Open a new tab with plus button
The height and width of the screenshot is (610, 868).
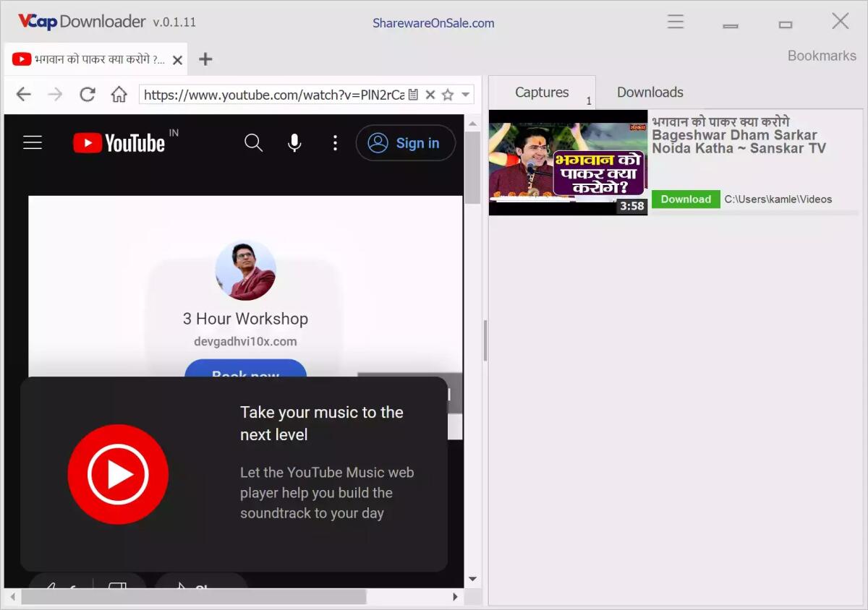(x=205, y=59)
